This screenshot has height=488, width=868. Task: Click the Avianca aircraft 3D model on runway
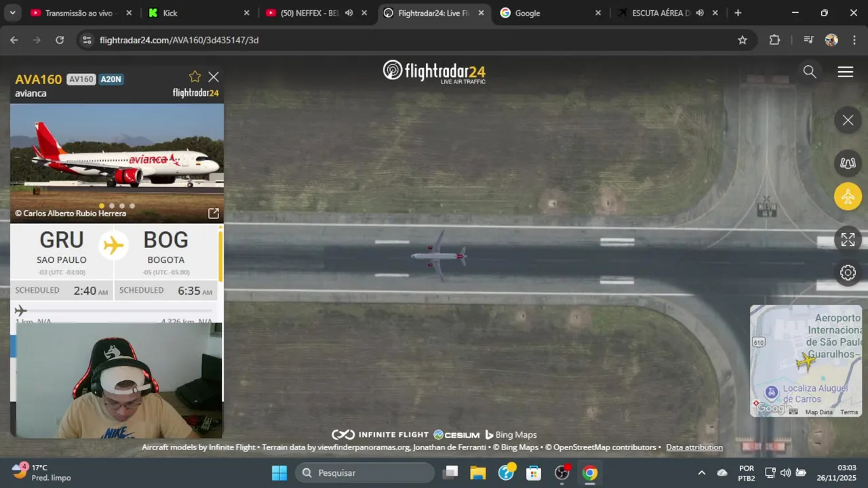tap(439, 256)
